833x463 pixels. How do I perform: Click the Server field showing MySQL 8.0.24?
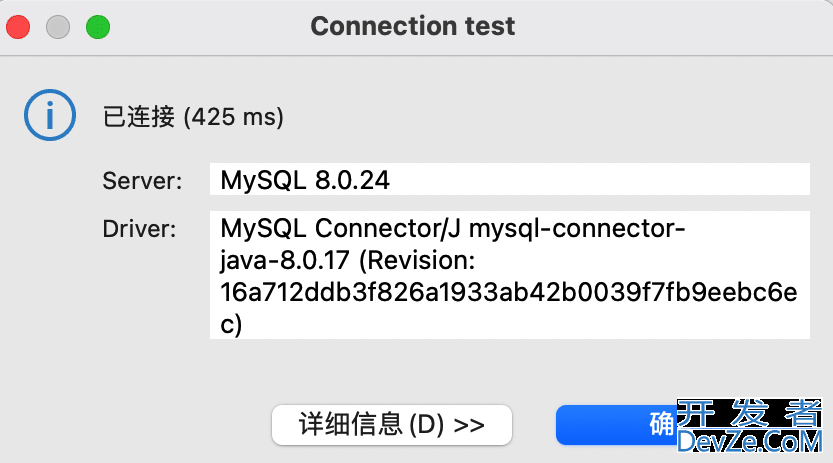click(509, 179)
